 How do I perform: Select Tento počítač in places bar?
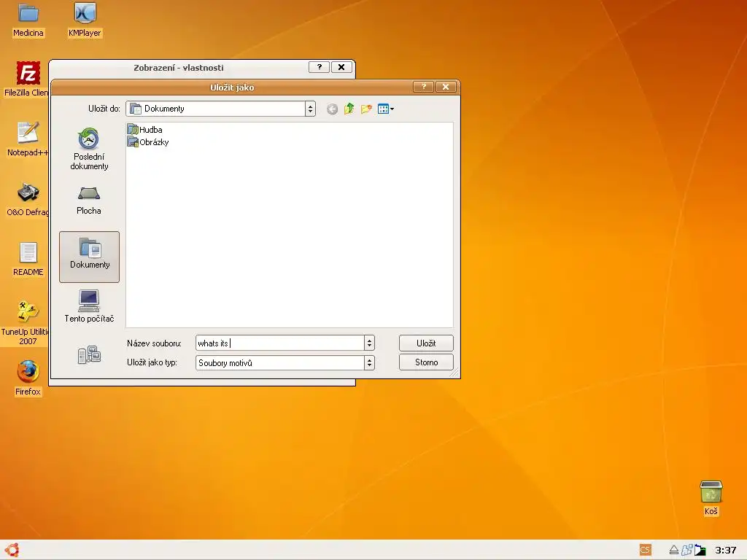click(89, 306)
